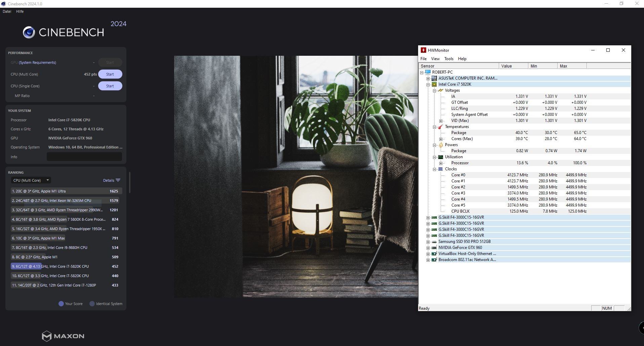Start the CPU (Single Core) benchmark
The image size is (644, 346).
pyautogui.click(x=110, y=86)
